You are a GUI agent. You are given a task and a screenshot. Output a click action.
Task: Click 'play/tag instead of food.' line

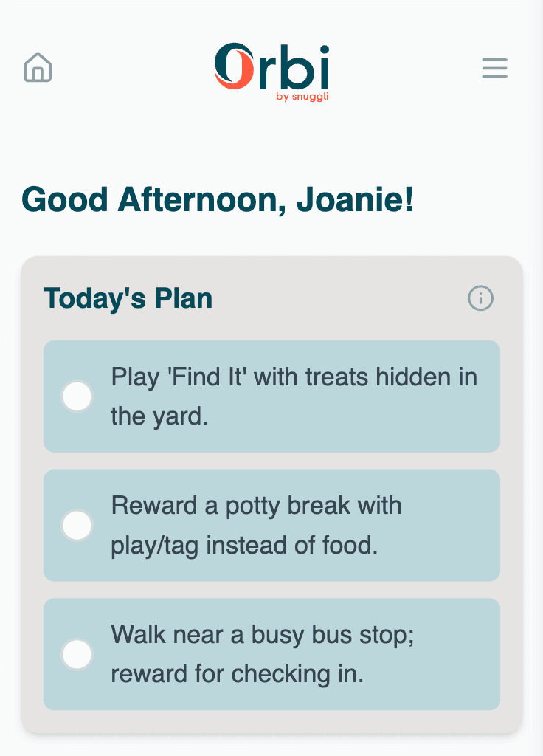[x=244, y=546]
